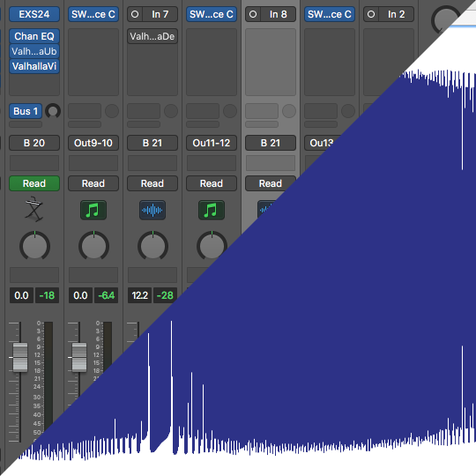Viewport: 476px width, 476px height.
Task: Open the SW...ce C instrument slot above Ou11-12
Action: 212,14
